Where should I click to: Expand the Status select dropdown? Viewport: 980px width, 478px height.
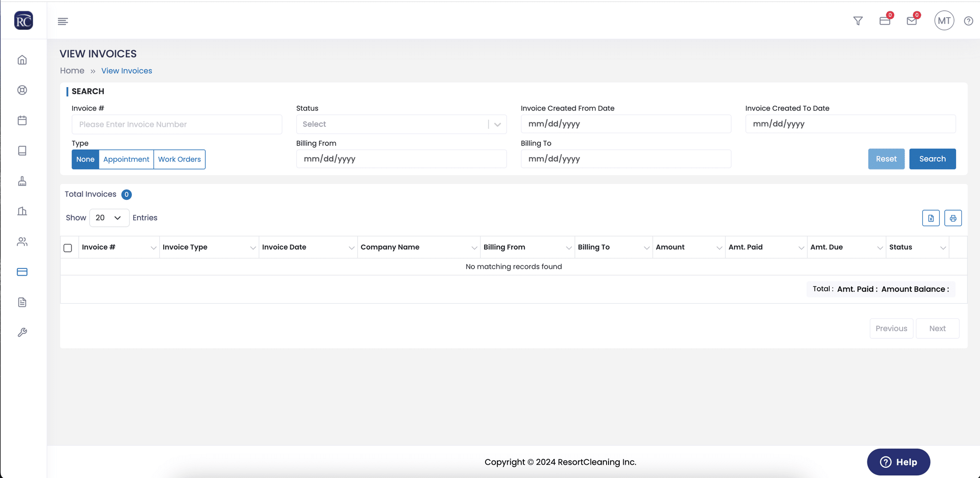click(x=401, y=124)
